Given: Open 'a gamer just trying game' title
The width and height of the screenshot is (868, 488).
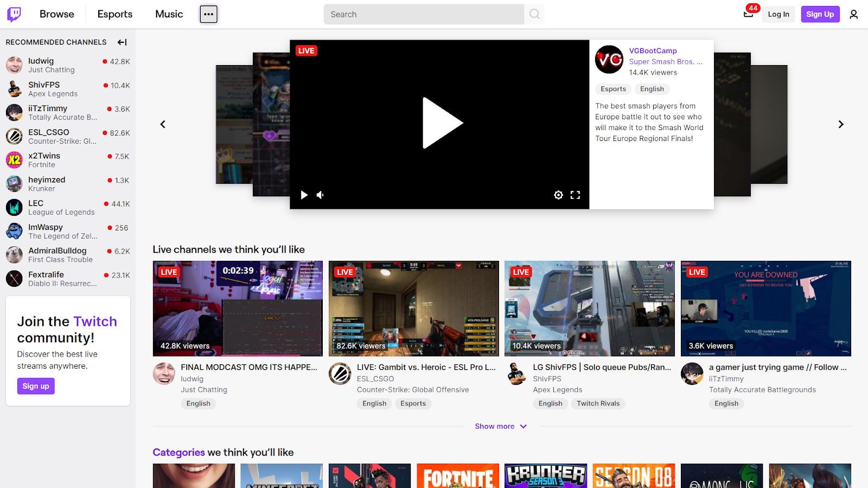Looking at the screenshot, I should [x=778, y=367].
